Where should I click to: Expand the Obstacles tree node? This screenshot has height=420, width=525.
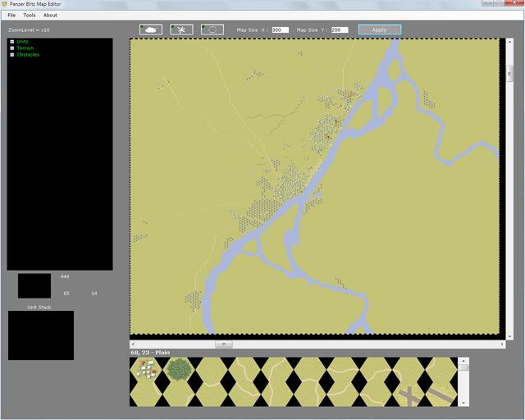pyautogui.click(x=12, y=55)
